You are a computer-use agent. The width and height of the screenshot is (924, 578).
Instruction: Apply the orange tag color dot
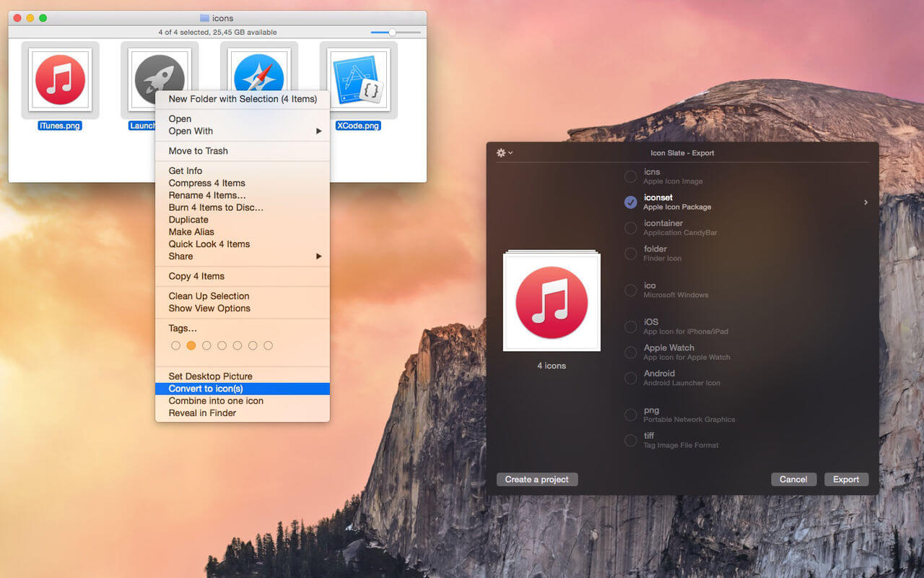pyautogui.click(x=191, y=346)
